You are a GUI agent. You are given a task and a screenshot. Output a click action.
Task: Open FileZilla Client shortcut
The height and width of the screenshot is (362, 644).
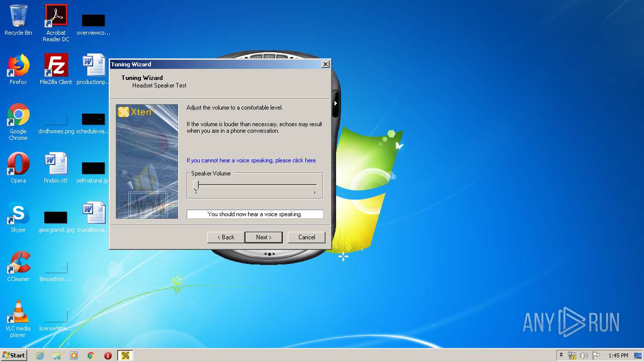point(56,69)
